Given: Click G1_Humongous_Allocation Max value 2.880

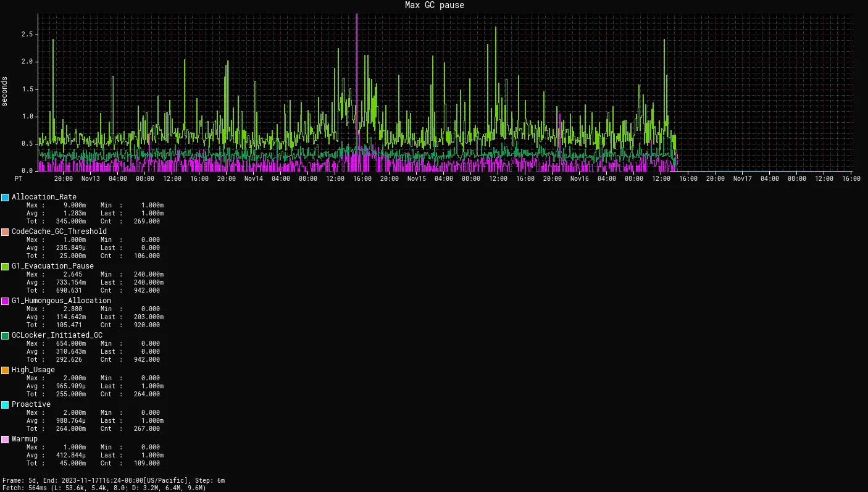Looking at the screenshot, I should 73,309.
